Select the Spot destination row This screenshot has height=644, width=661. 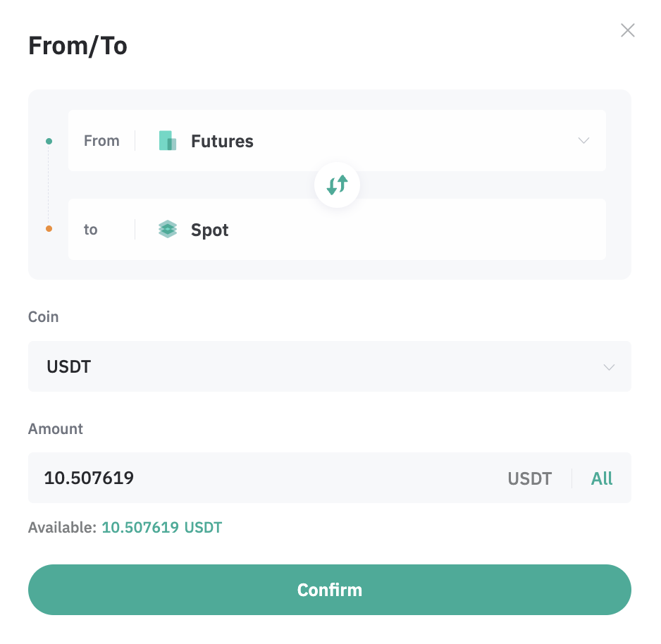click(x=337, y=229)
